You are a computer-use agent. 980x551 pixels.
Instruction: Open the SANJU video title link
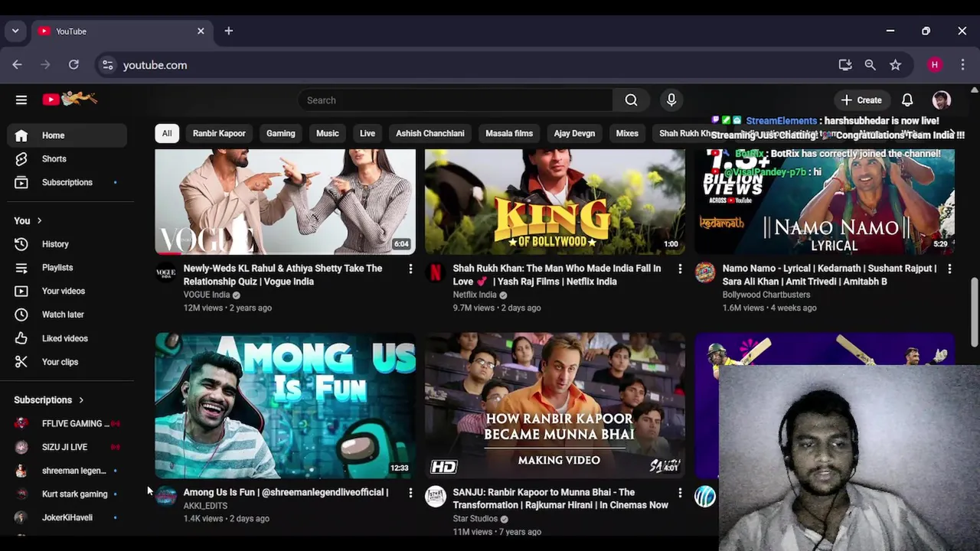[x=560, y=499]
